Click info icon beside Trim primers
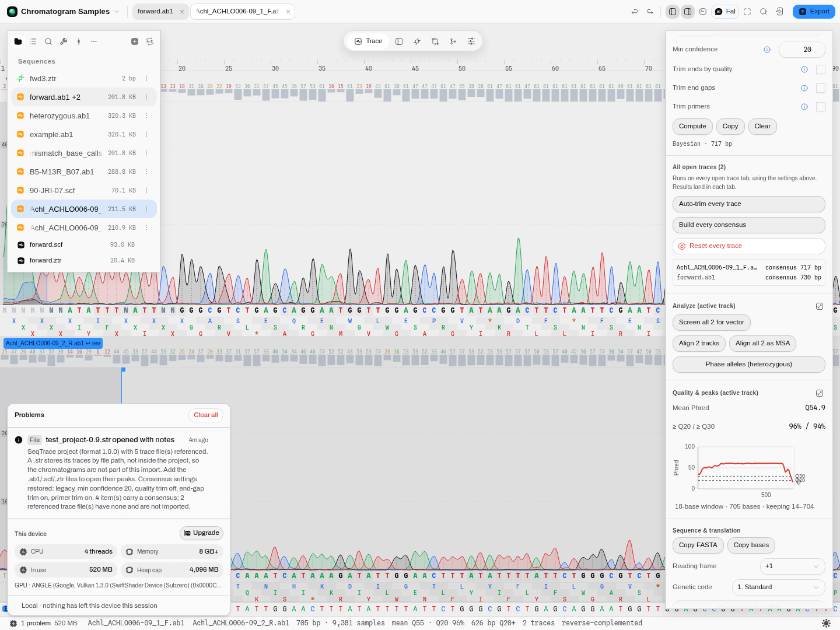840x630 pixels. pyautogui.click(x=804, y=107)
